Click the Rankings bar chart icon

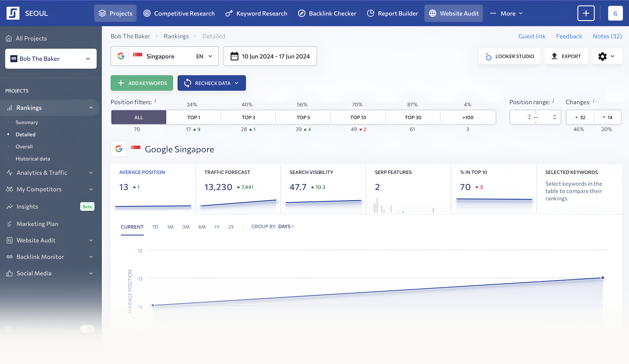10,108
